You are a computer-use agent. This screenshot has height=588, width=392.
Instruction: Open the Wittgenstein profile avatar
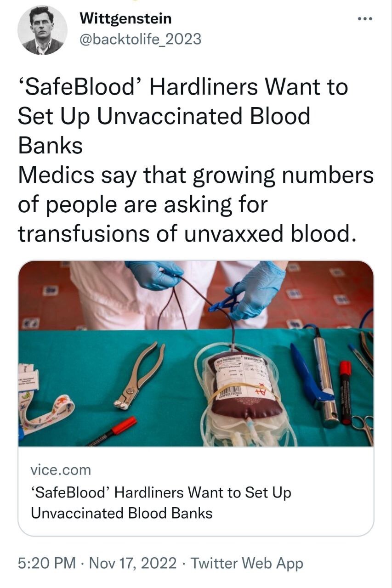[x=42, y=30]
